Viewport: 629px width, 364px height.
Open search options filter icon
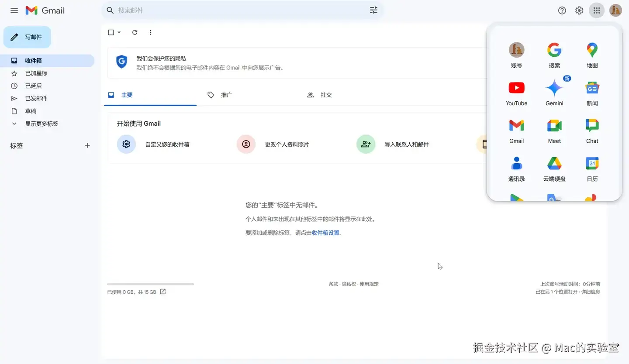(373, 10)
